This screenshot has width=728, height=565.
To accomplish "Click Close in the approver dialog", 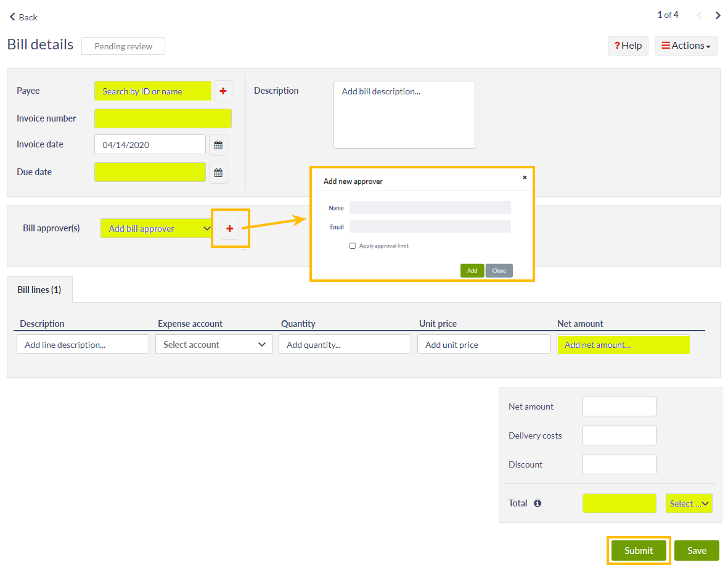I will coord(499,270).
